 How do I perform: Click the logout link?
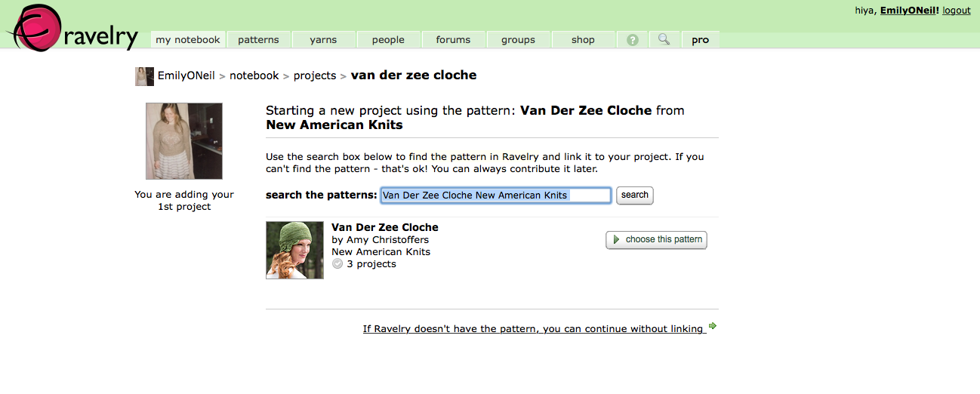[x=956, y=11]
